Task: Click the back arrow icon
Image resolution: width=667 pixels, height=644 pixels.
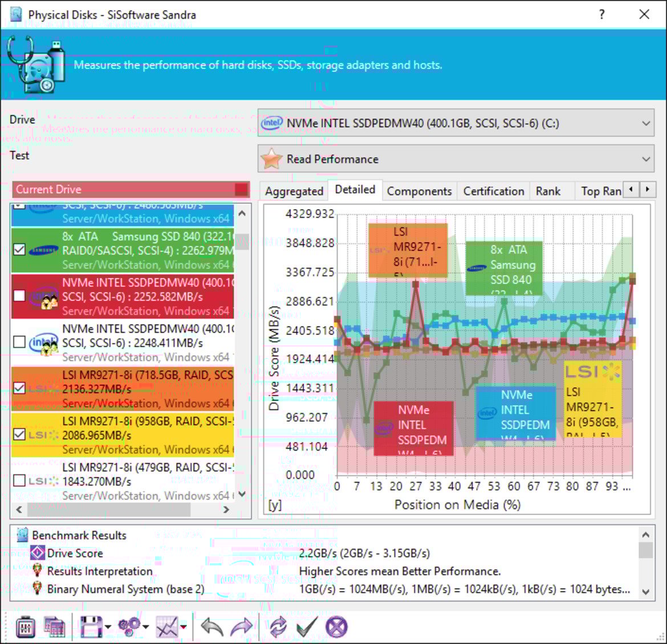Action: click(x=212, y=627)
